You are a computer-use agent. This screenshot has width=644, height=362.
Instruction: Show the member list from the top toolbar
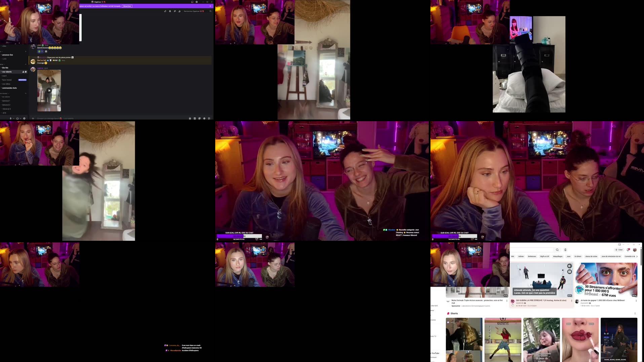click(180, 11)
